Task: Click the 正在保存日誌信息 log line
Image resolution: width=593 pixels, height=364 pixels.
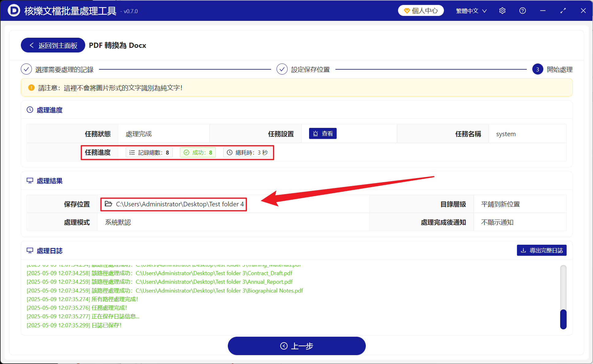Action: 83,316
